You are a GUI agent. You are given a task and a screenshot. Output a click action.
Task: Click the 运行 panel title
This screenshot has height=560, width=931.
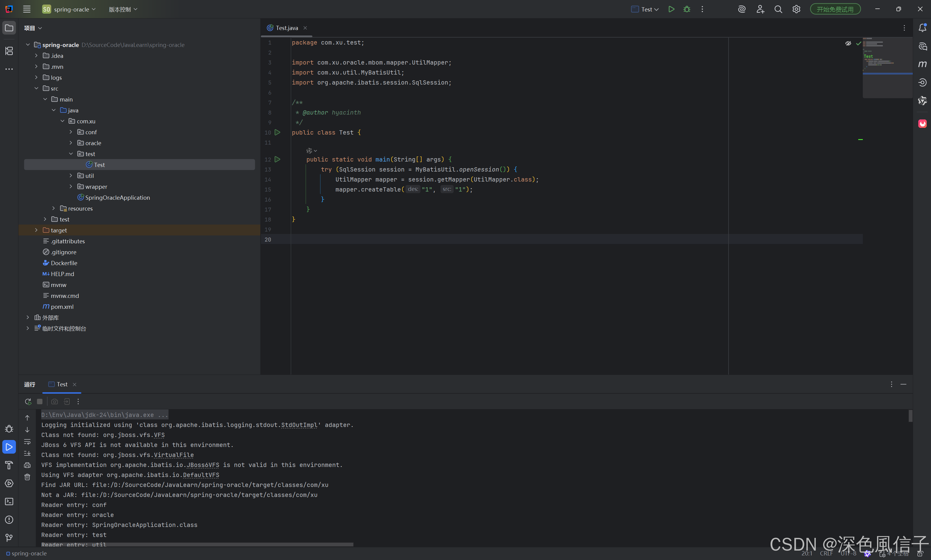(29, 384)
